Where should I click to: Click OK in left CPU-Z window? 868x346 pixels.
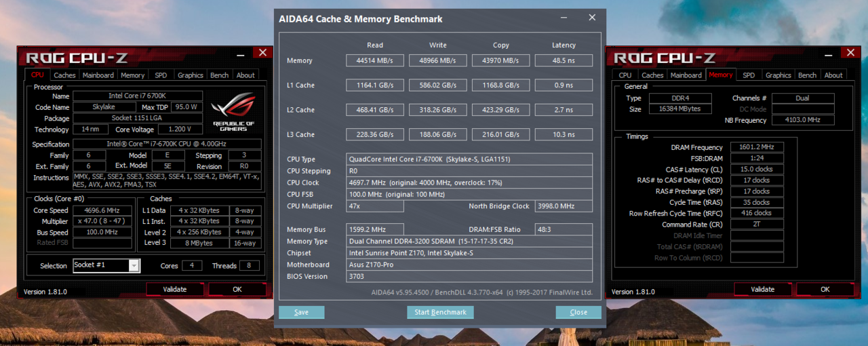click(237, 289)
